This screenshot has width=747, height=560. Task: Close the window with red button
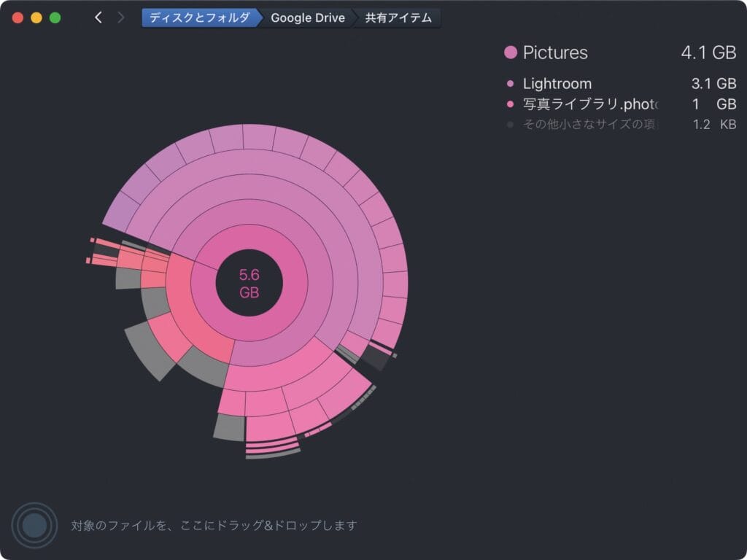coord(18,17)
